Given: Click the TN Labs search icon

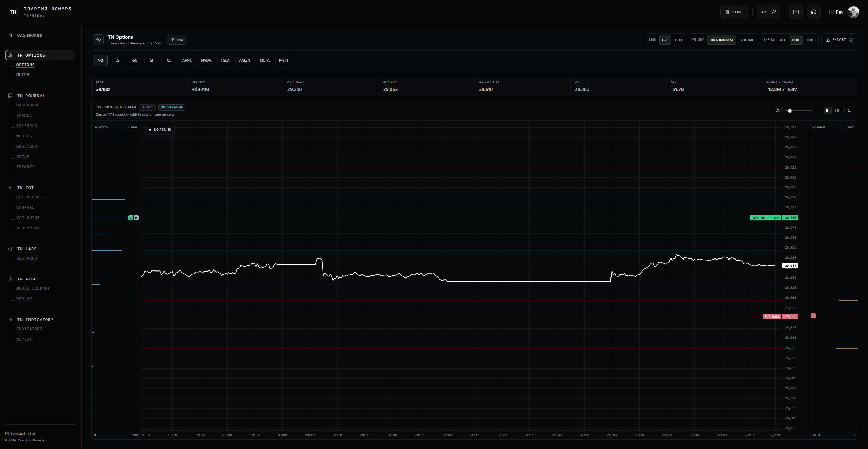Looking at the screenshot, I should [x=10, y=249].
